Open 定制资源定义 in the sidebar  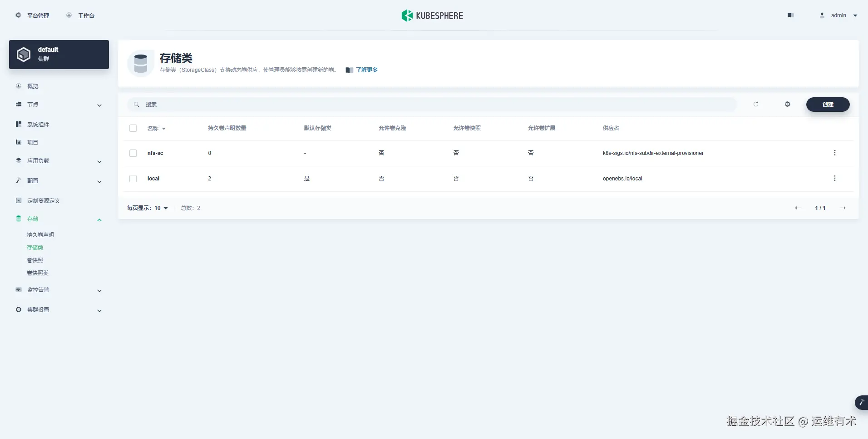point(44,200)
